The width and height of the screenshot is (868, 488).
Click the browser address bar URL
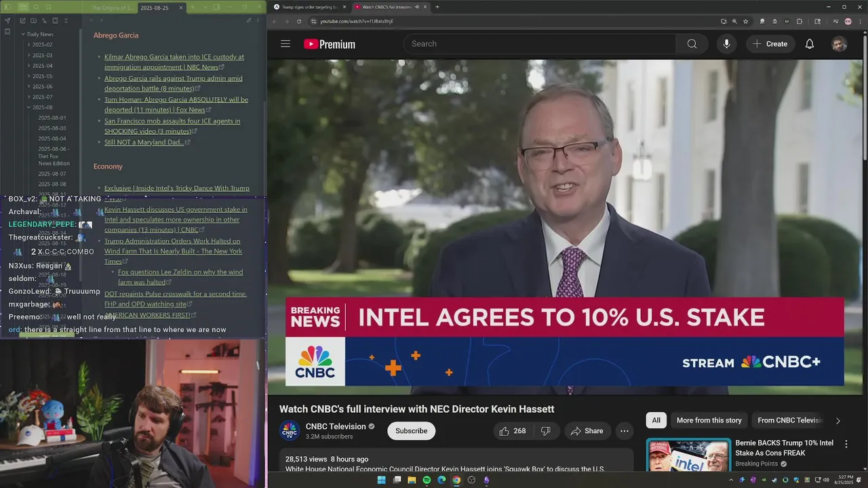coord(357,21)
